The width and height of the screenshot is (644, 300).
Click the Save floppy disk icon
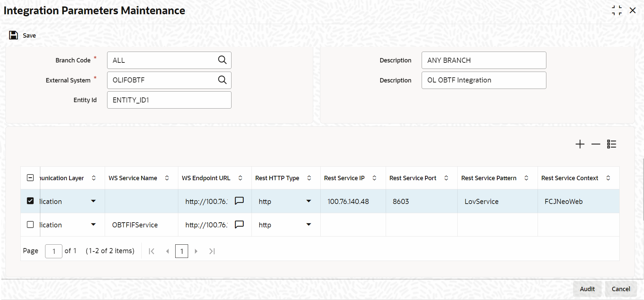pos(14,35)
